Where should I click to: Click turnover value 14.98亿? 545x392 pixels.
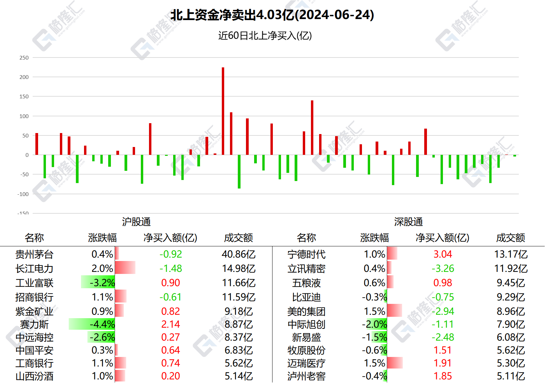238,268
